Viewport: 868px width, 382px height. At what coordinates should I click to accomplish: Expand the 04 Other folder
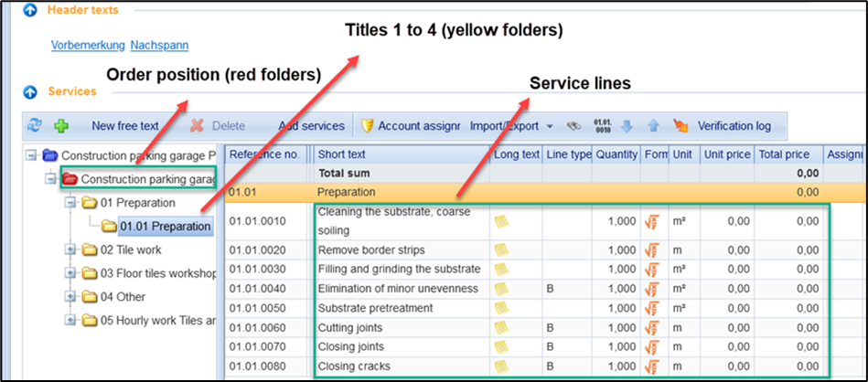point(71,297)
